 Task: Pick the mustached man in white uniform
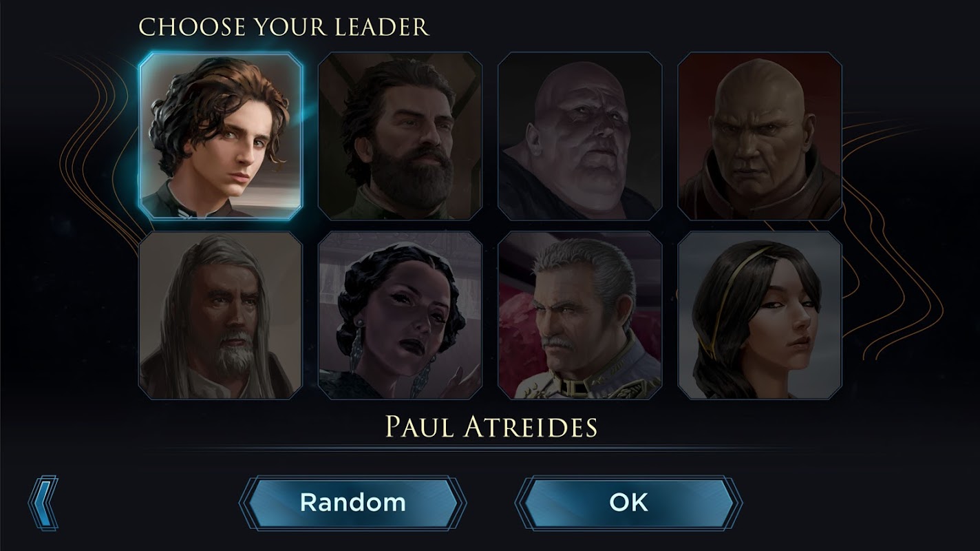coord(580,315)
